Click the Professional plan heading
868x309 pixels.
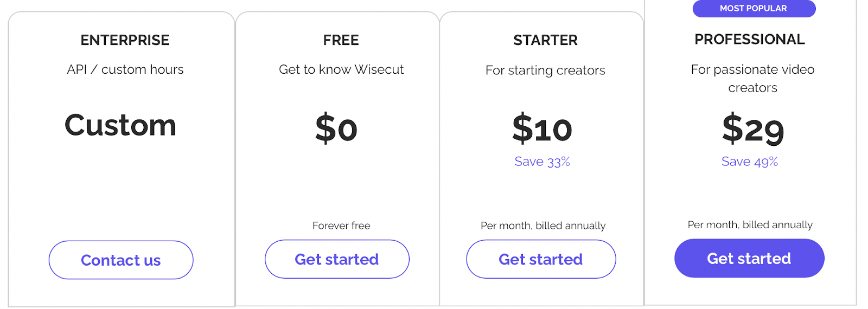click(750, 39)
